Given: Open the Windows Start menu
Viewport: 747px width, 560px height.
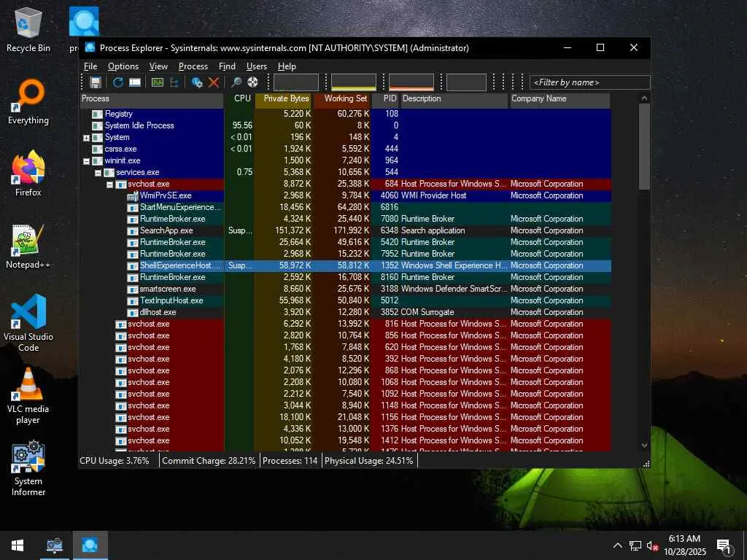Looking at the screenshot, I should [18, 545].
